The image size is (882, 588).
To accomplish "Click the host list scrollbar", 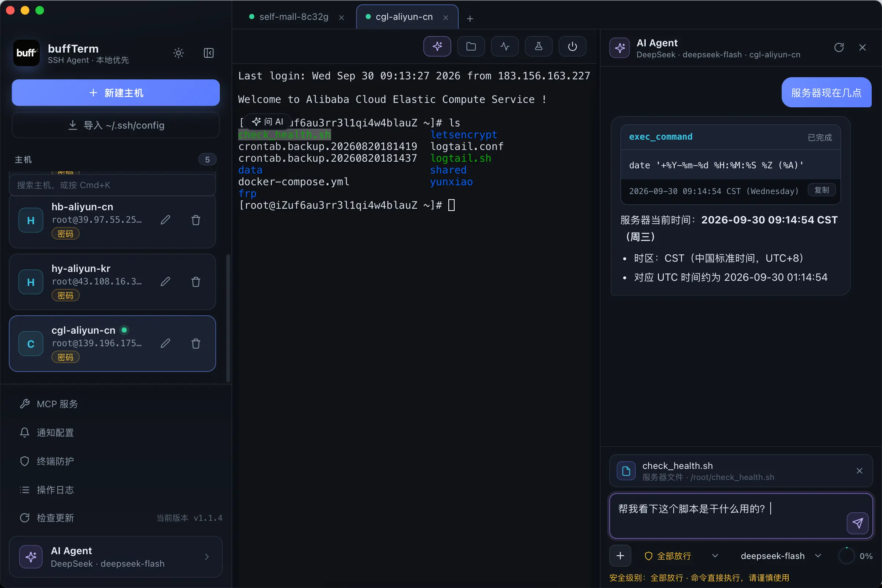I will point(227,318).
